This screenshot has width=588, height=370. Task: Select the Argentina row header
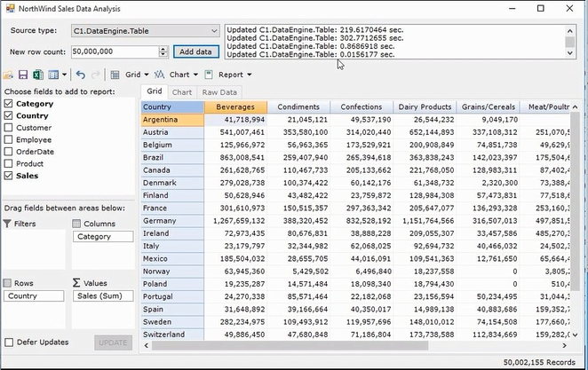click(x=172, y=120)
